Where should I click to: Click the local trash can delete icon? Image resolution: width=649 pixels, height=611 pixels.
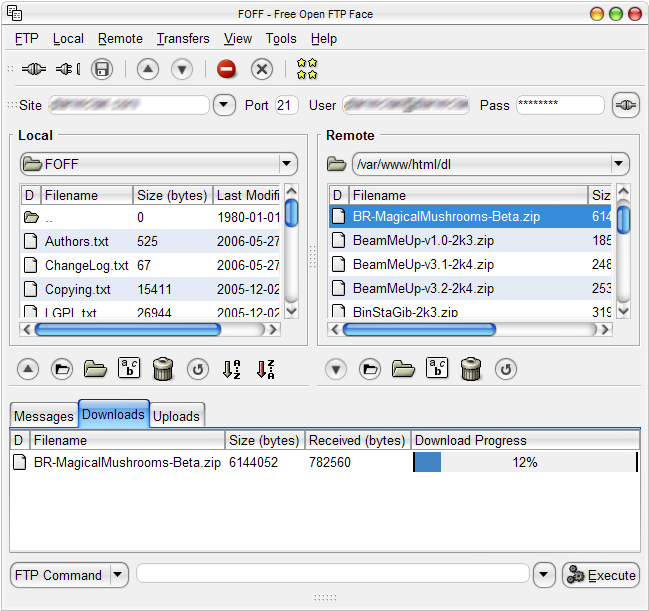[163, 368]
